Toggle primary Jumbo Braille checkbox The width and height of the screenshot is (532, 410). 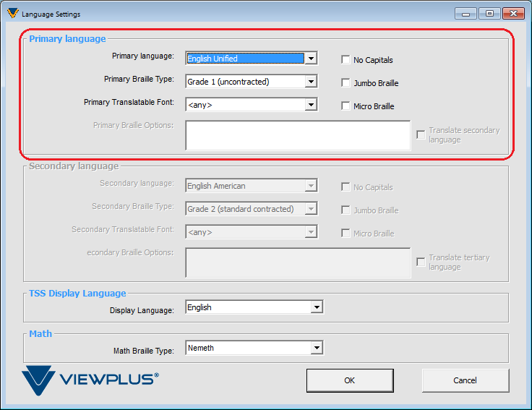346,83
